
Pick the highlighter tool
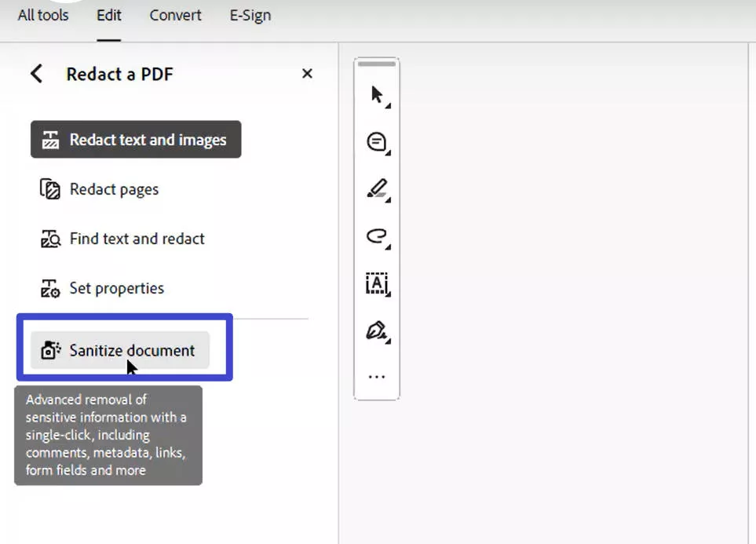tap(376, 189)
